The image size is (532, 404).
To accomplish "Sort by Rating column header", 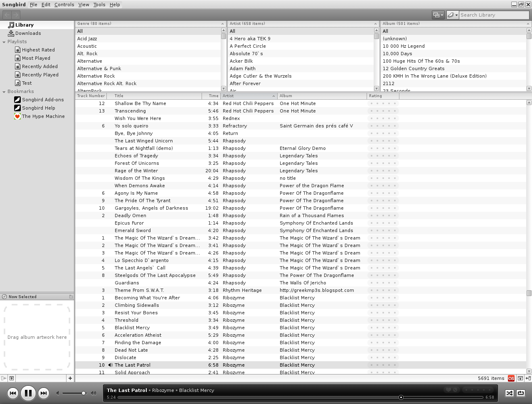I will coord(383,96).
